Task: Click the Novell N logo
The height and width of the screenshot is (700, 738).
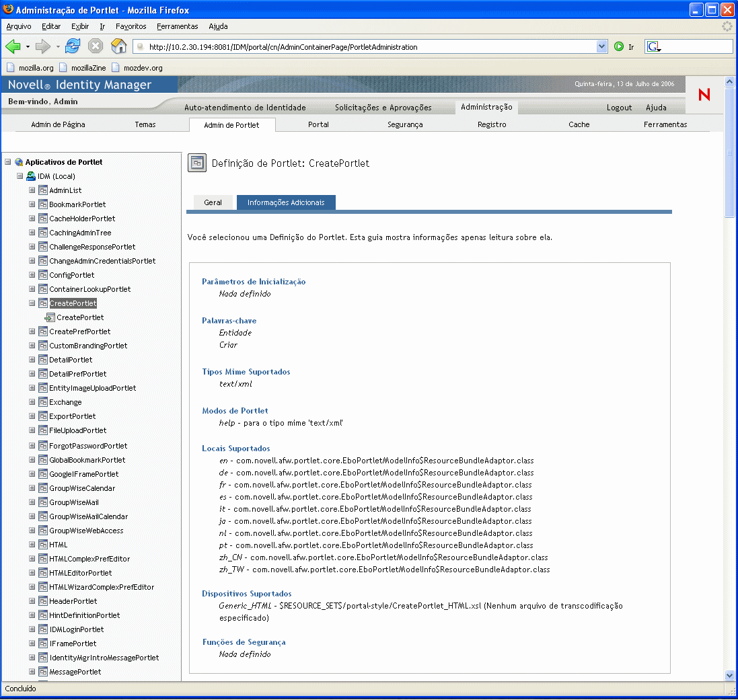Action: click(x=704, y=95)
